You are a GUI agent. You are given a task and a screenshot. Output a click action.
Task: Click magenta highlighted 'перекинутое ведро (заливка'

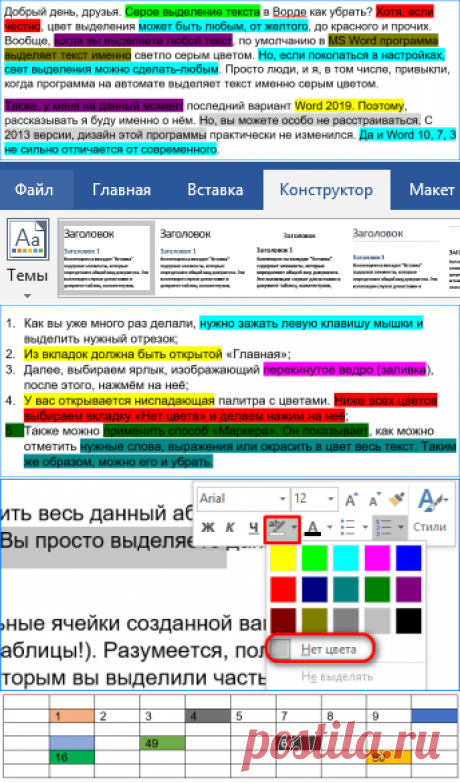pyautogui.click(x=345, y=370)
